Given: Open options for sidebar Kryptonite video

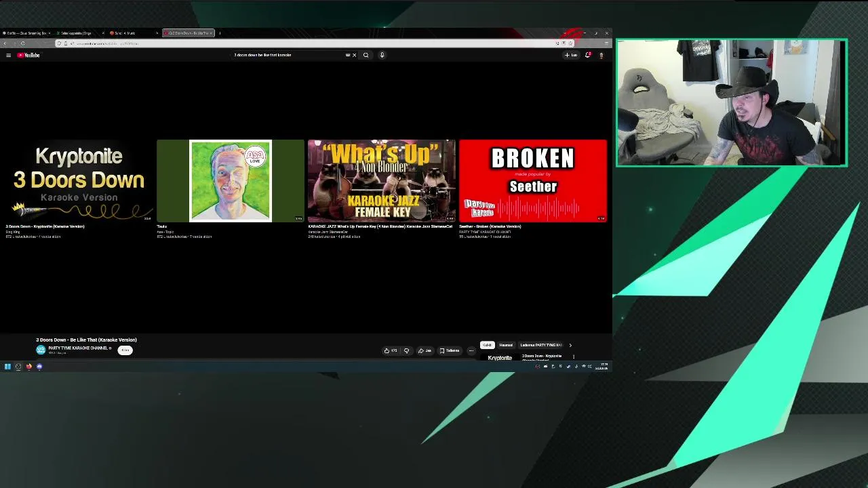Looking at the screenshot, I should pyautogui.click(x=574, y=357).
